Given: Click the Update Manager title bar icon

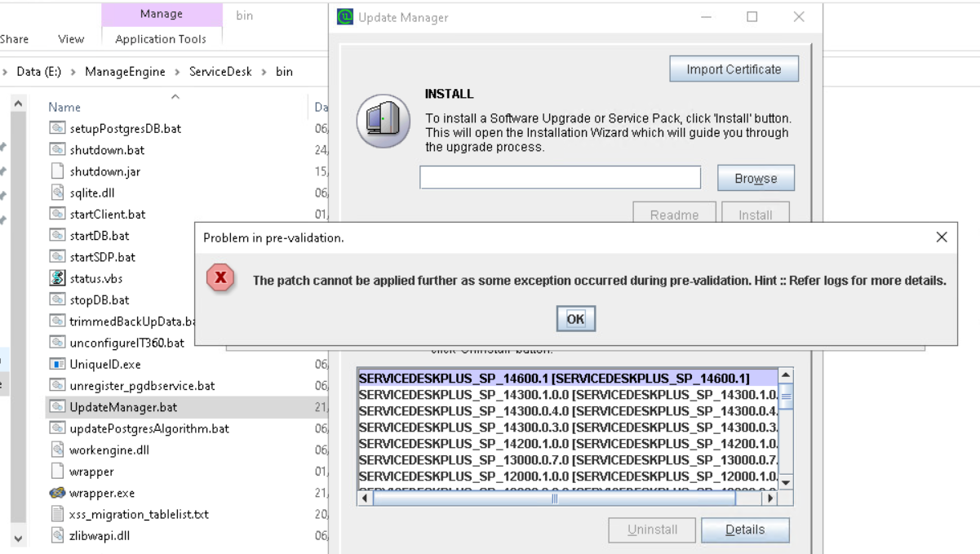Looking at the screenshot, I should 345,17.
